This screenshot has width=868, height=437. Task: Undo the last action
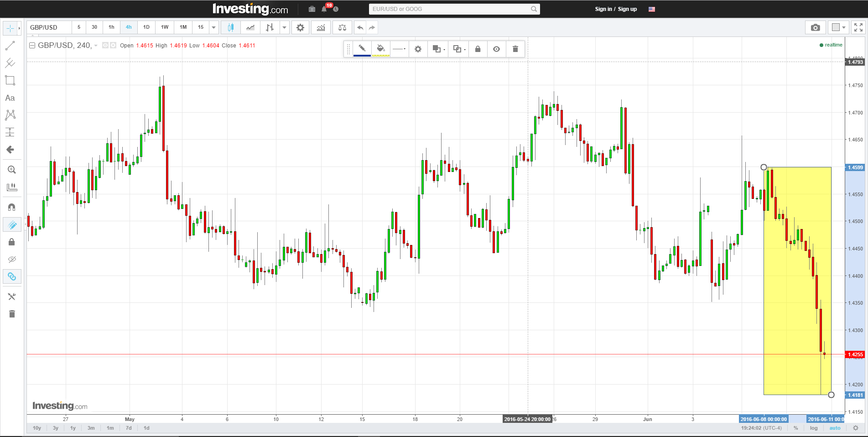point(360,27)
